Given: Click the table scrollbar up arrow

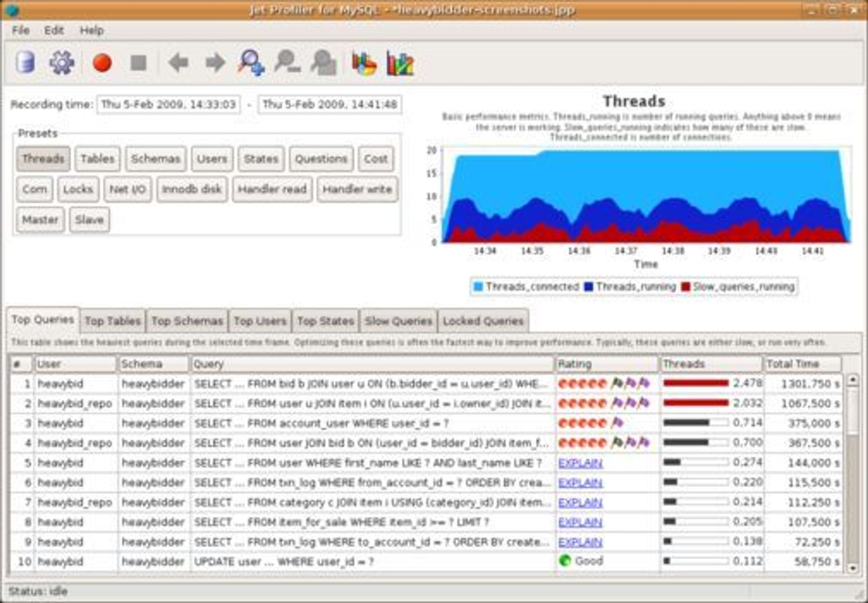Looking at the screenshot, I should 853,380.
